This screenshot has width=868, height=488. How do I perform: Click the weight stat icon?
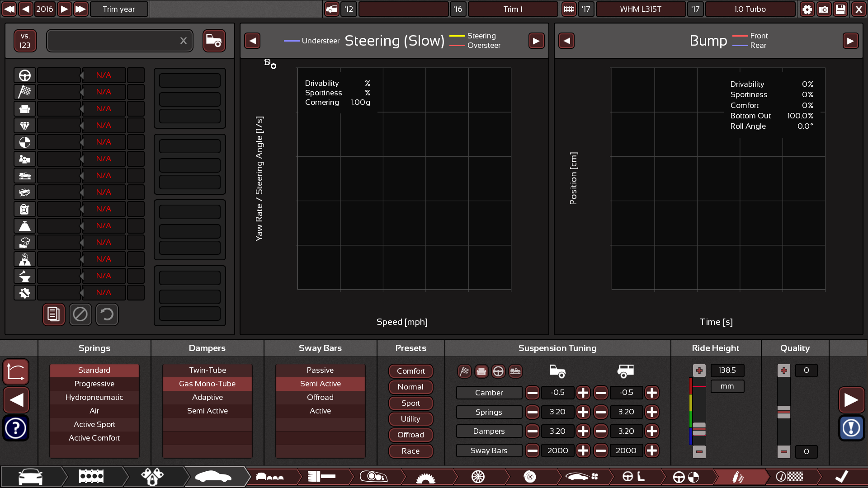point(25,225)
